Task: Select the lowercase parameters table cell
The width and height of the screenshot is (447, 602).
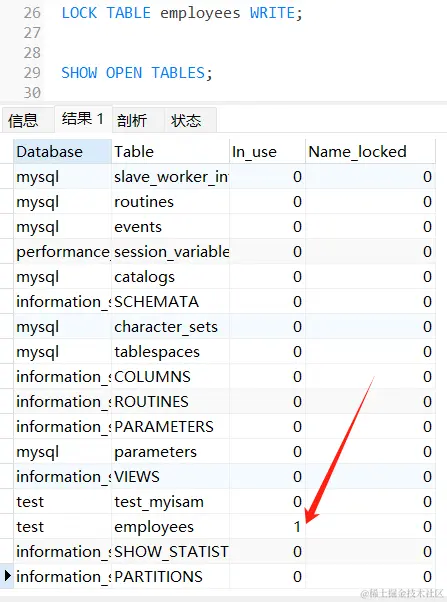Action: click(x=171, y=452)
